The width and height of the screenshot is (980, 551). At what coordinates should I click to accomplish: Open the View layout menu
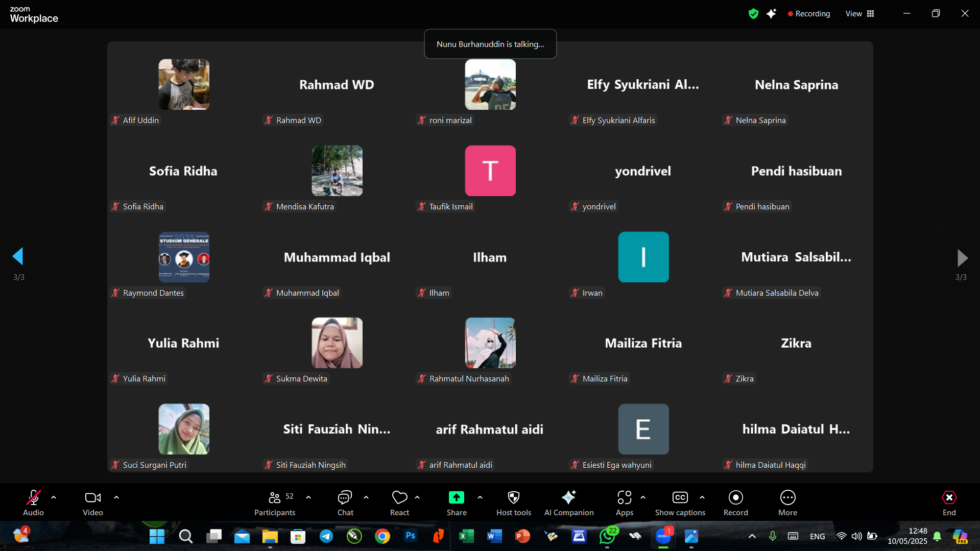click(860, 14)
